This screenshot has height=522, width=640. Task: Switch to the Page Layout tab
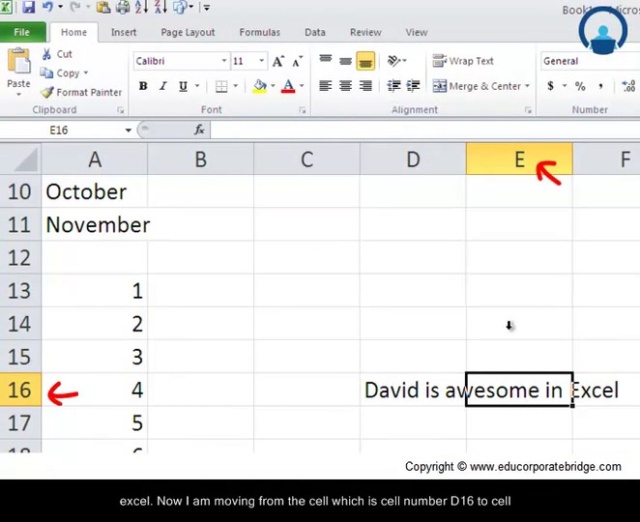188,32
